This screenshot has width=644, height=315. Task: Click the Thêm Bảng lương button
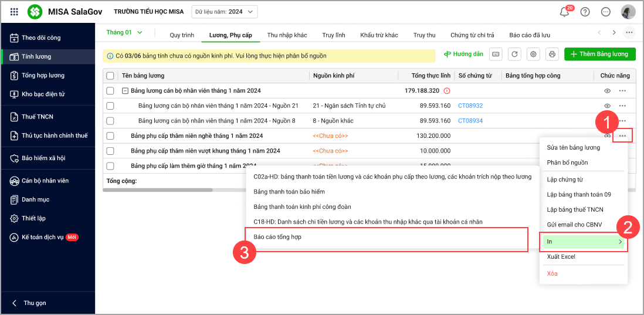tap(599, 54)
